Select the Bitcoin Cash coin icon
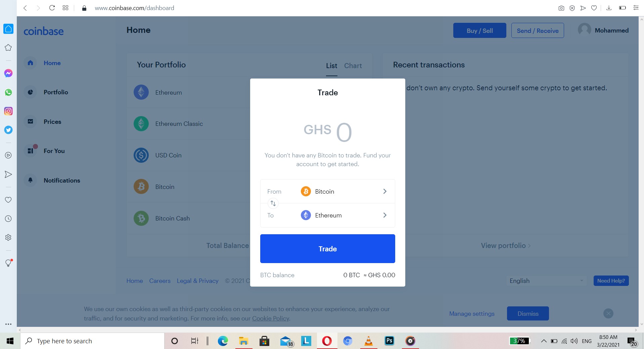The image size is (644, 349). 141,218
